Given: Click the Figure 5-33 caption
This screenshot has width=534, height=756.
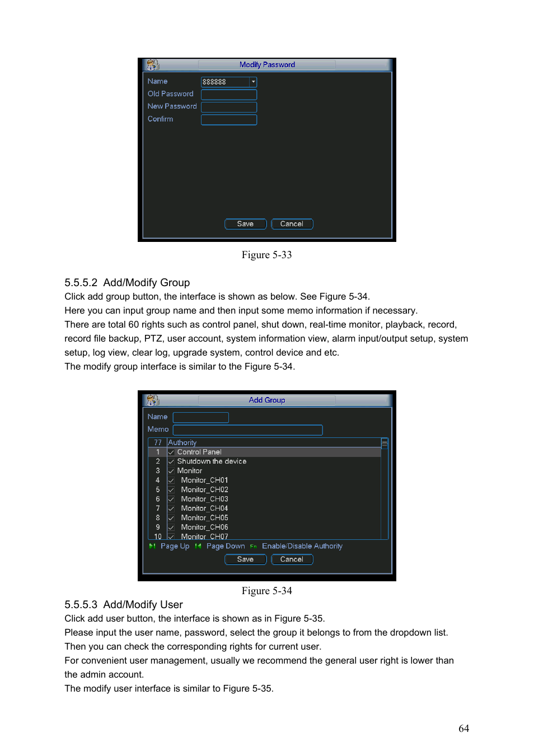Looking at the screenshot, I should pos(266,255).
